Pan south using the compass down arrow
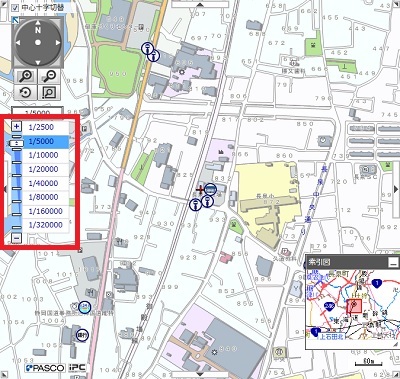400x379 pixels. click(x=38, y=62)
